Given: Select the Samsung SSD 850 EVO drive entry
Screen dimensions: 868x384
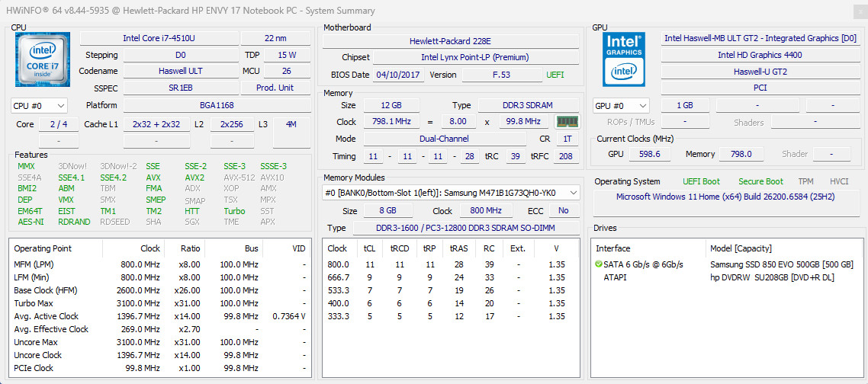Looking at the screenshot, I should (726, 264).
